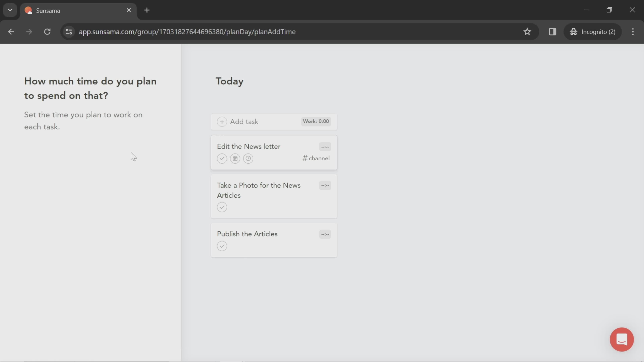Screen dimensions: 644x362
Task: Click the 'Work: 0:00' total badge
Action: (316, 121)
